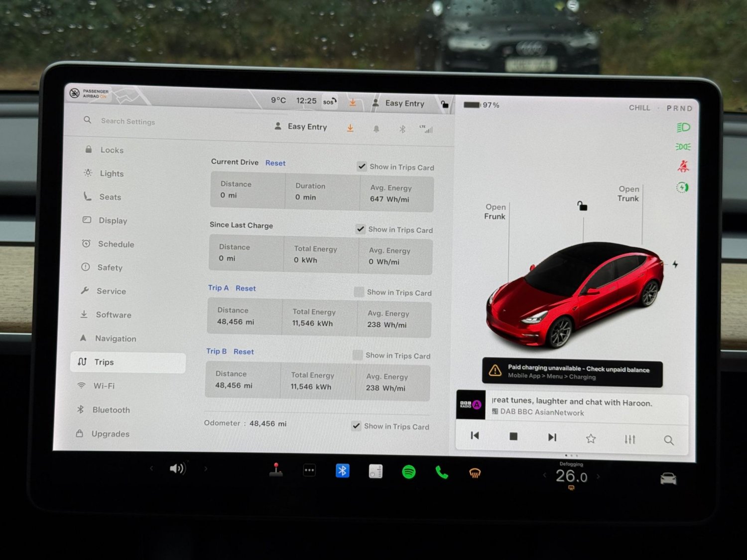This screenshot has height=560, width=747.
Task: Reset the Current Drive trip
Action: (x=275, y=163)
